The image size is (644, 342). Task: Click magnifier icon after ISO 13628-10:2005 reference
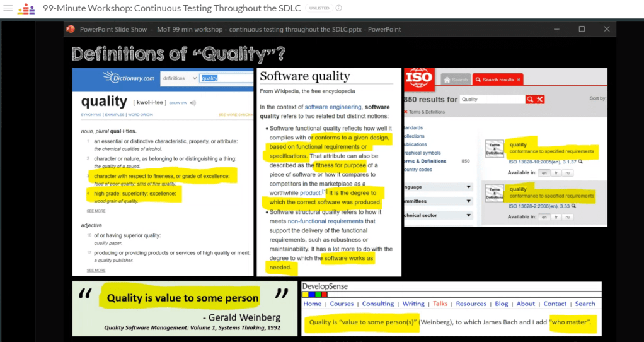pos(580,162)
